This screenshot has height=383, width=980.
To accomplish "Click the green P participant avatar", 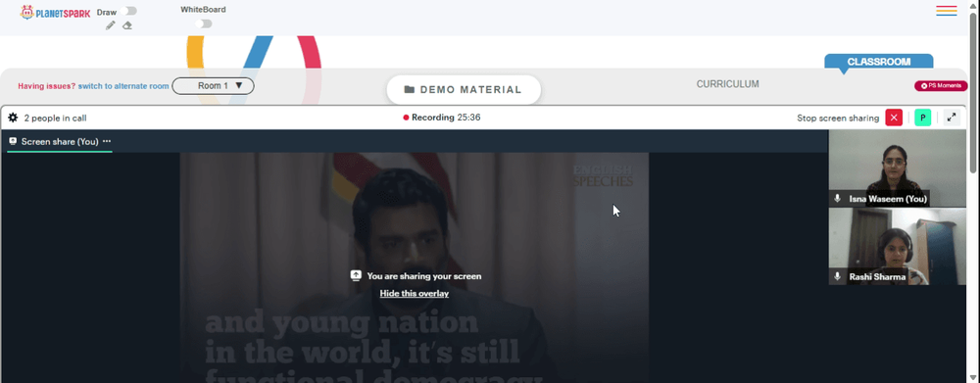I will pyautogui.click(x=922, y=118).
